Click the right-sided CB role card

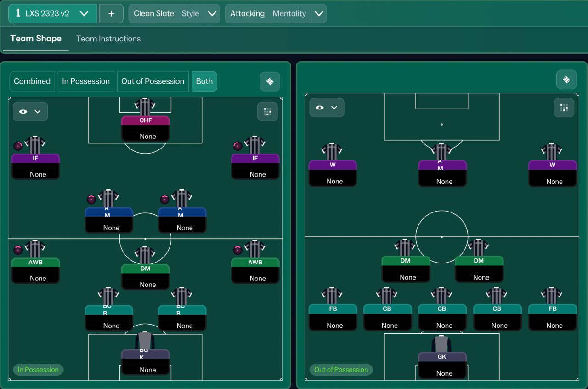(497, 317)
